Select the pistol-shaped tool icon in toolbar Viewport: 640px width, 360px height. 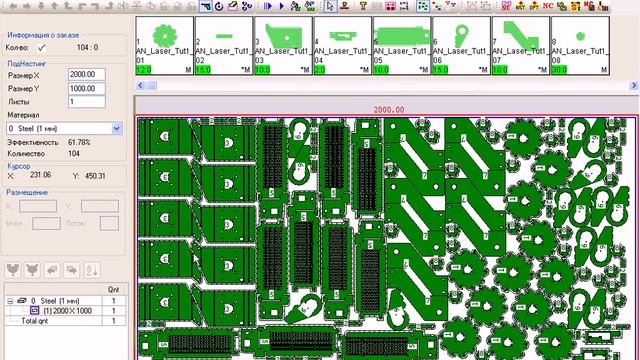tap(206, 6)
